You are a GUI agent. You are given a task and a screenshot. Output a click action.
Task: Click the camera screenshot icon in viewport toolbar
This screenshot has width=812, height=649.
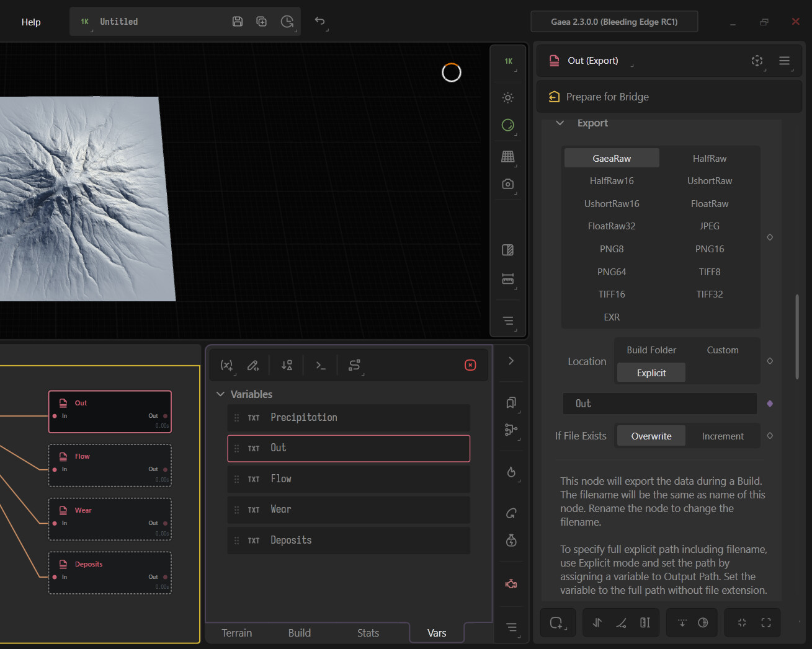click(x=508, y=184)
